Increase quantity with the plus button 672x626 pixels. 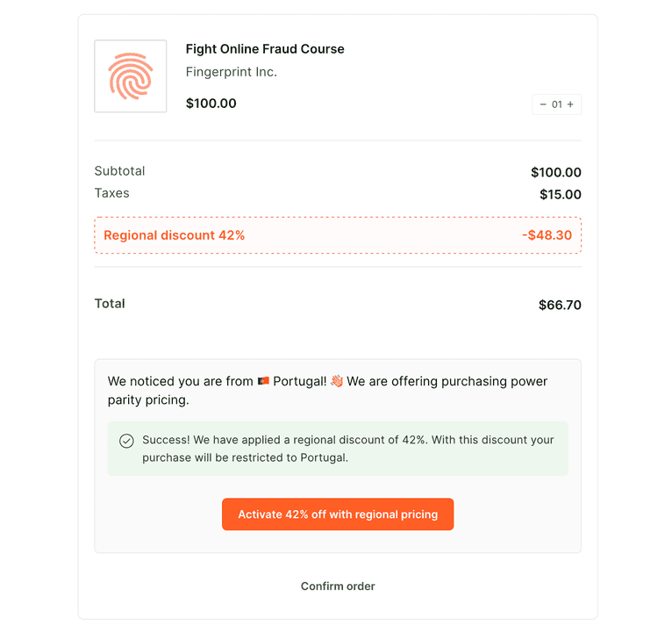coord(570,104)
